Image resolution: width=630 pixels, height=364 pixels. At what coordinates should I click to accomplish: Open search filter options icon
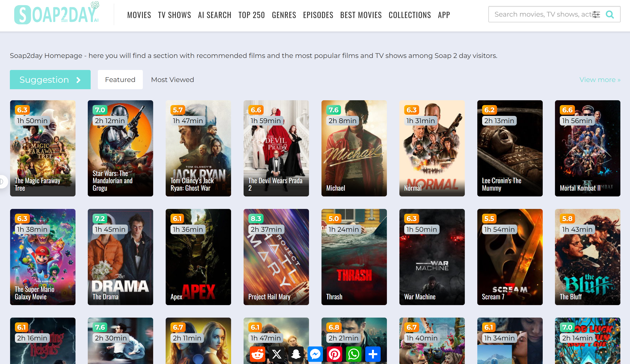click(x=596, y=14)
